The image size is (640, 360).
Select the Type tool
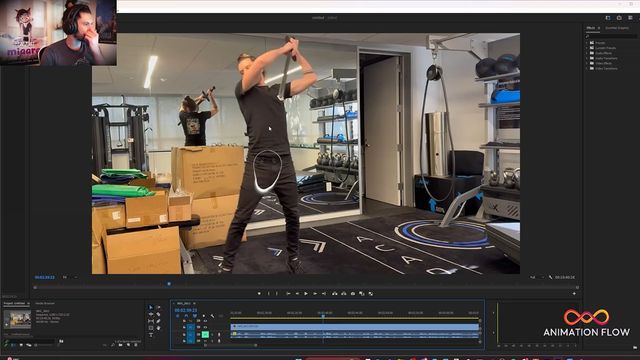click(x=151, y=335)
